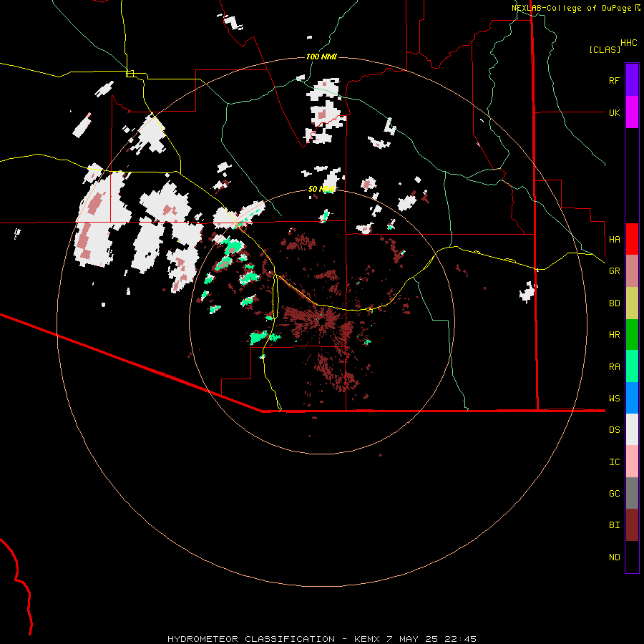
Task: Click the HR legend label
Action: pos(614,334)
